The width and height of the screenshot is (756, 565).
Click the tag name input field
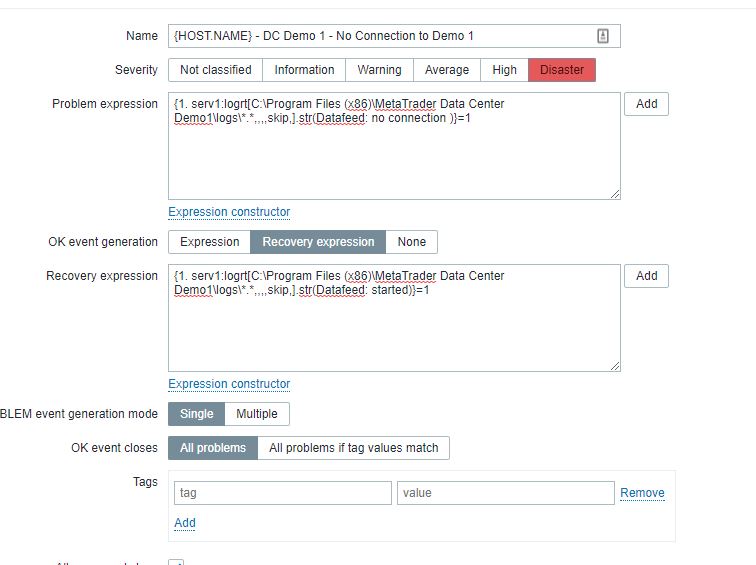[x=283, y=493]
